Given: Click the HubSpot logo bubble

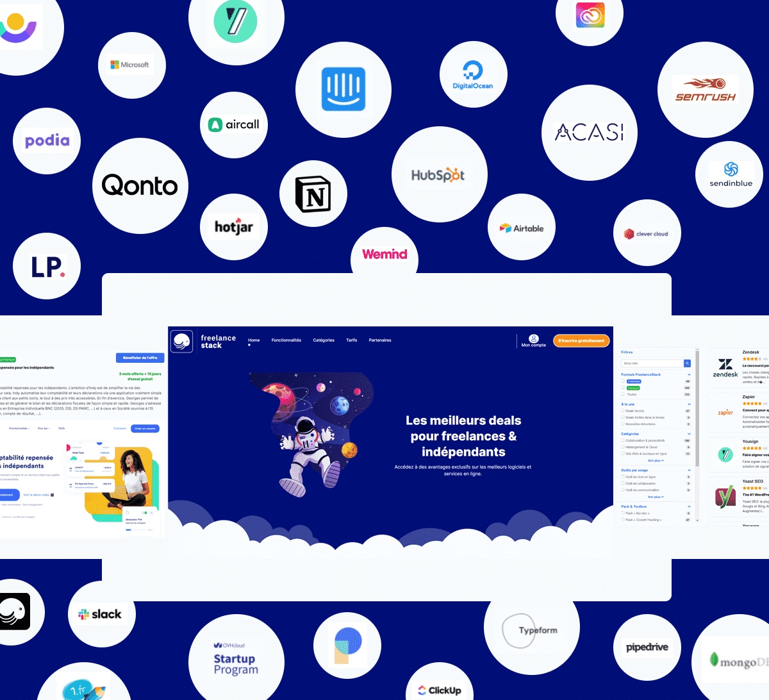Looking at the screenshot, I should pyautogui.click(x=440, y=174).
